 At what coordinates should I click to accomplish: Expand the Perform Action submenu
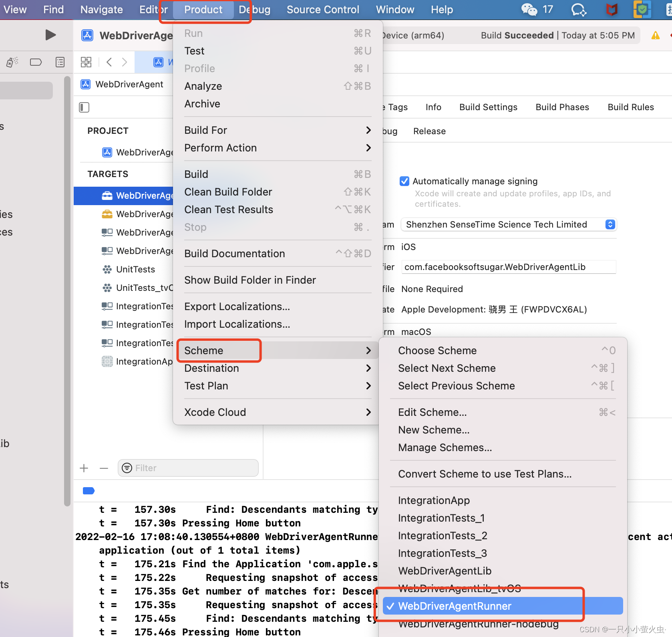[x=278, y=148]
